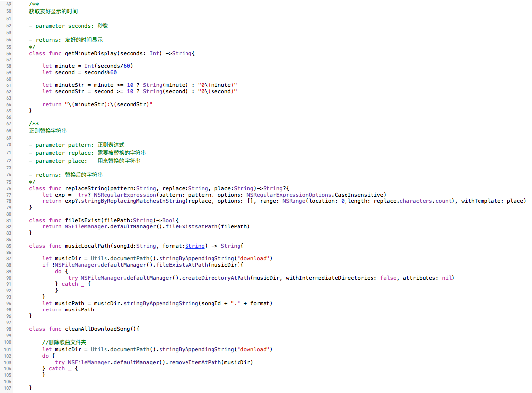Click attributes: nil argument
This screenshot has height=393, width=532.
click(x=427, y=278)
